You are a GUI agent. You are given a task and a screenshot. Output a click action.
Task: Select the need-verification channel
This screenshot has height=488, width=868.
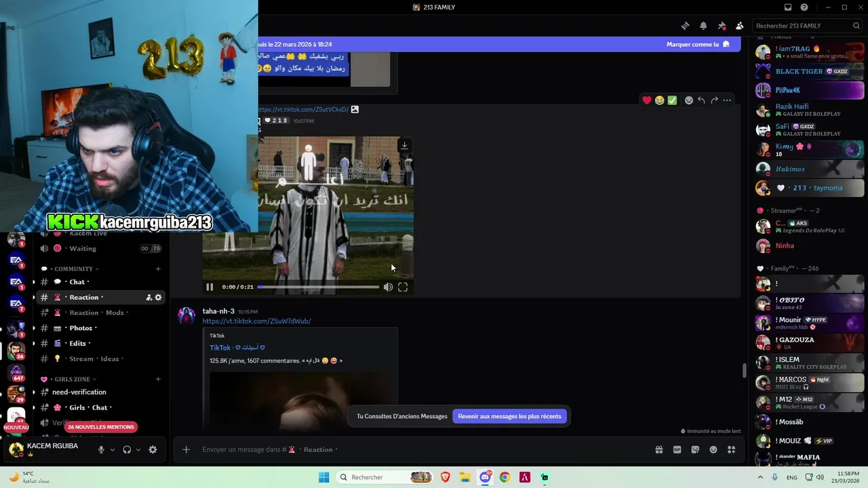[x=100, y=392]
